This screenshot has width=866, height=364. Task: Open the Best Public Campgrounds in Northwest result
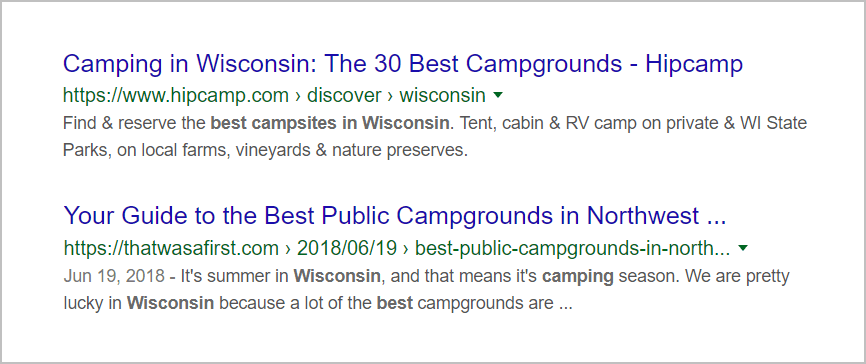click(x=394, y=216)
